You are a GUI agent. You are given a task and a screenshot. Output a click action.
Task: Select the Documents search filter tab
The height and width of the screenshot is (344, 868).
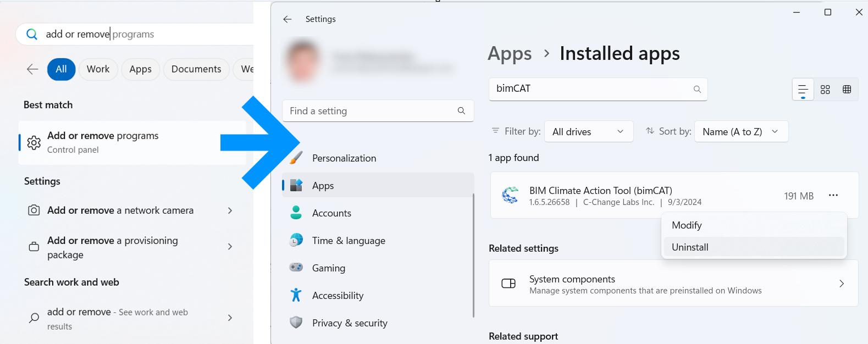(x=196, y=69)
